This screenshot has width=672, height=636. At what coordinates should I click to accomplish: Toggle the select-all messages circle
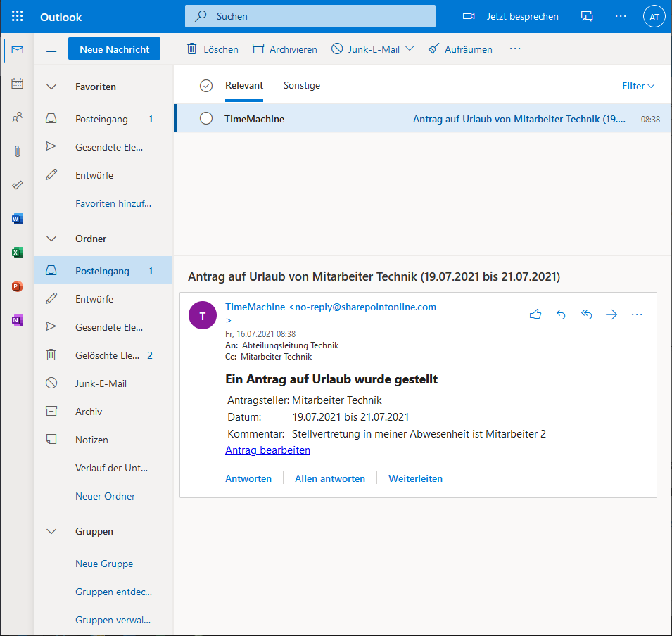point(206,86)
